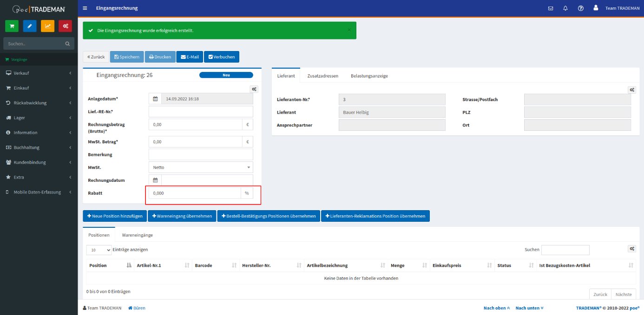Open the MwSt. Netto dropdown
This screenshot has width=644, height=315.
coord(201,167)
